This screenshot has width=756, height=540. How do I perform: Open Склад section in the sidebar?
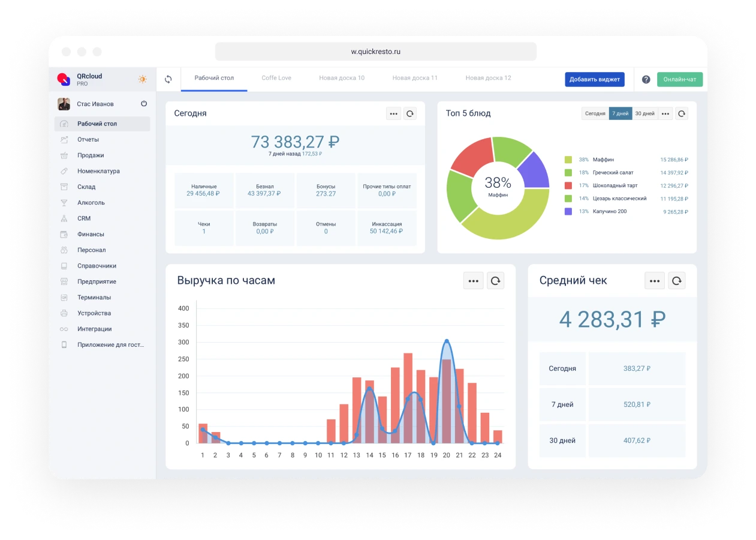[86, 187]
